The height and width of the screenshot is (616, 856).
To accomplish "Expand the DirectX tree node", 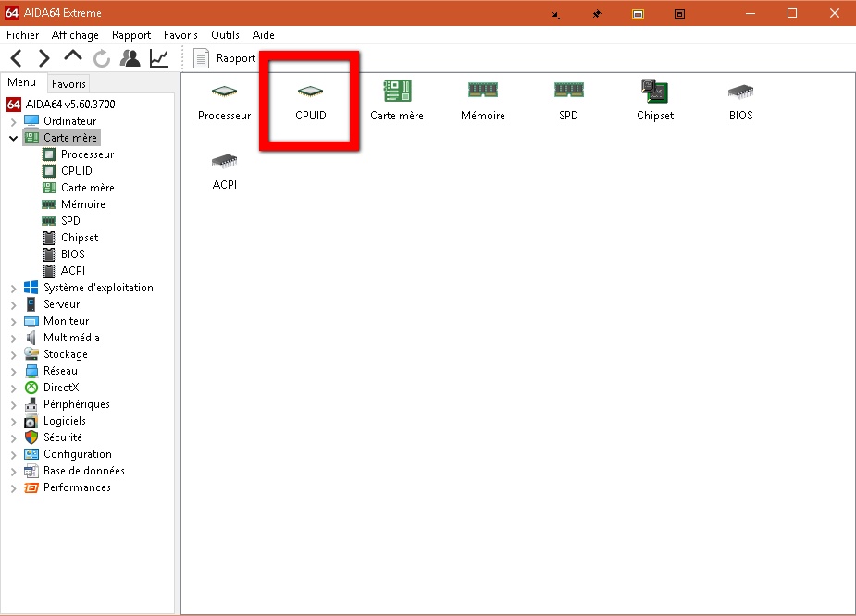I will tap(14, 388).
